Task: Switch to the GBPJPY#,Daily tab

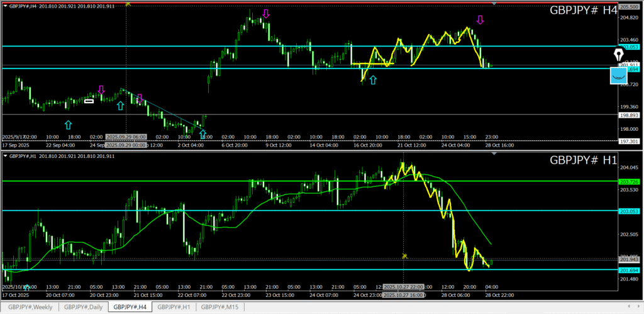Action: (x=84, y=307)
